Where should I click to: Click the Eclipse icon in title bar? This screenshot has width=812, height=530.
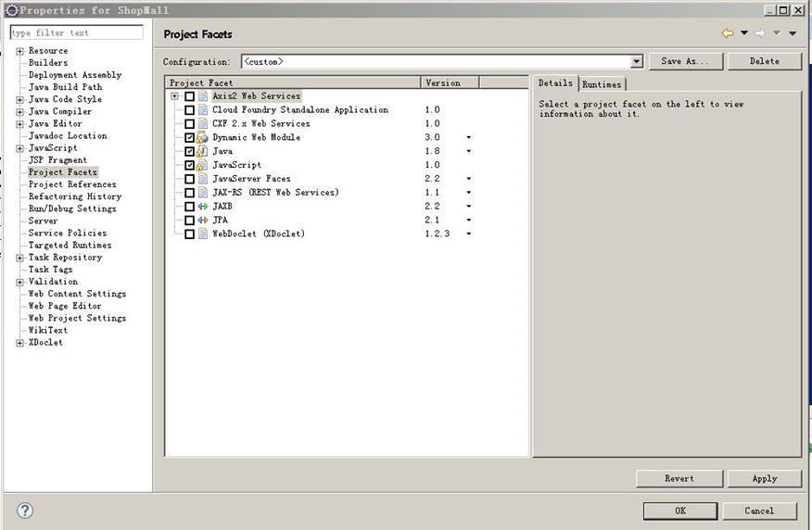11,10
